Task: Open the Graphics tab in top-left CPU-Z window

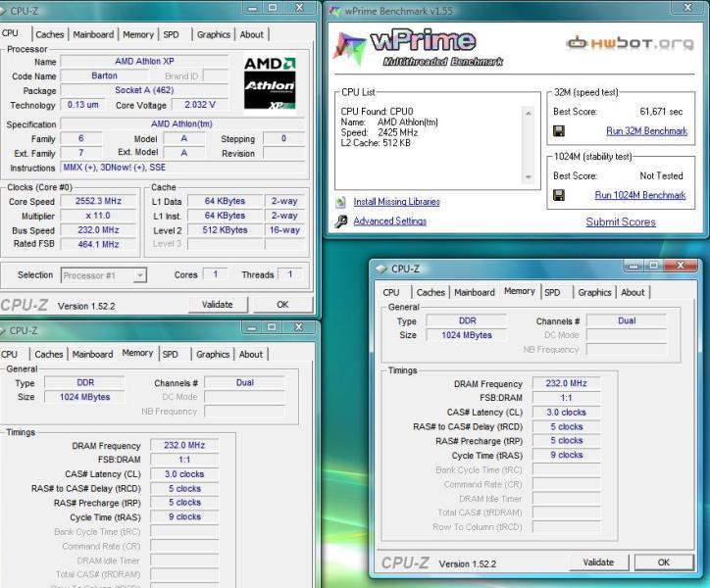Action: click(x=213, y=34)
